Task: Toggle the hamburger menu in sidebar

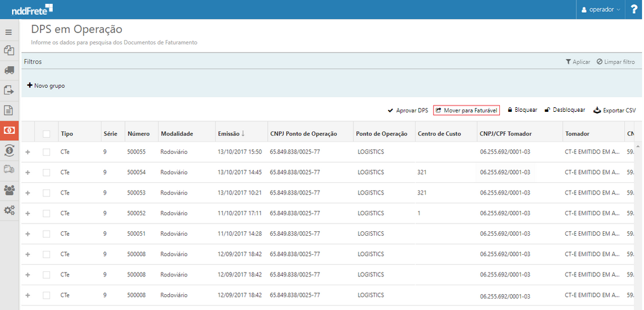Action: coord(9,32)
